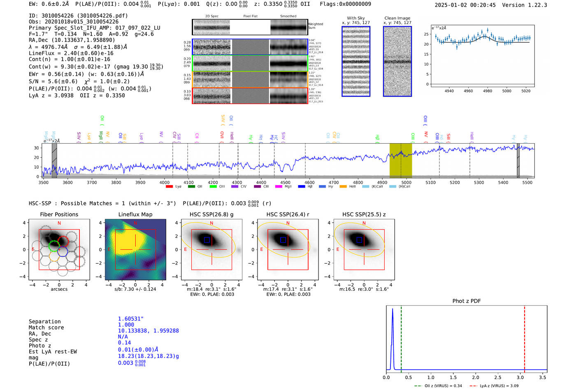This screenshot has height=392, width=576.
Task: Select the red-circled fiber in Fiber Positions
Action: pos(63,241)
